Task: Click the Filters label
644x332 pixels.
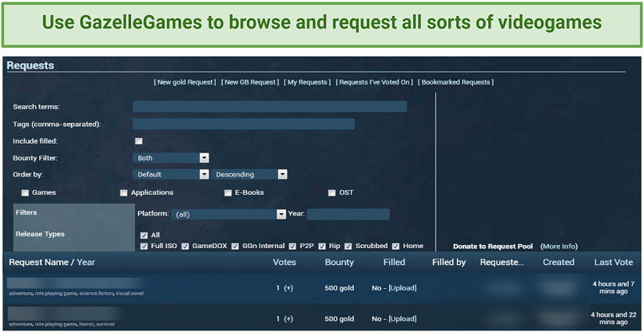Action: 26,212
